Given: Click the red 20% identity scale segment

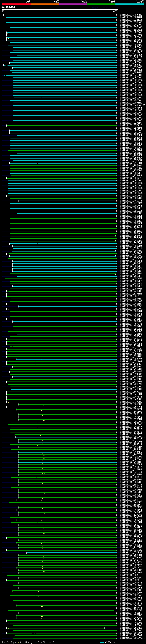Looking at the screenshot, I should (x=16, y=4).
